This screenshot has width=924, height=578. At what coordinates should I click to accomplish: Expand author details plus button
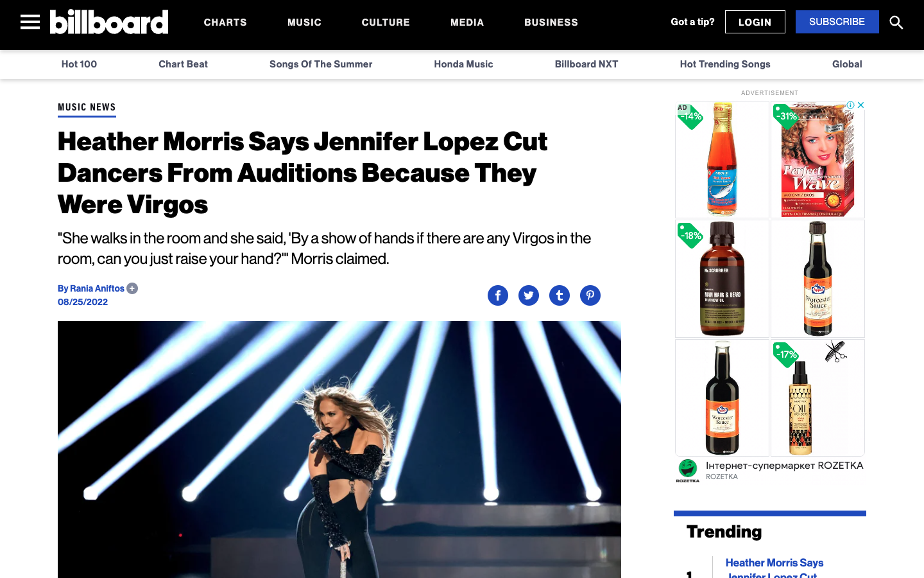pyautogui.click(x=132, y=288)
